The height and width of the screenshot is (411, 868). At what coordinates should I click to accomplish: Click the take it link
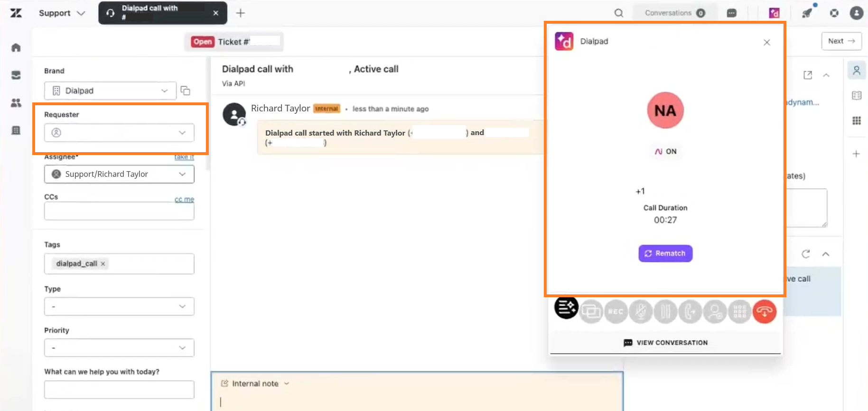click(x=184, y=157)
